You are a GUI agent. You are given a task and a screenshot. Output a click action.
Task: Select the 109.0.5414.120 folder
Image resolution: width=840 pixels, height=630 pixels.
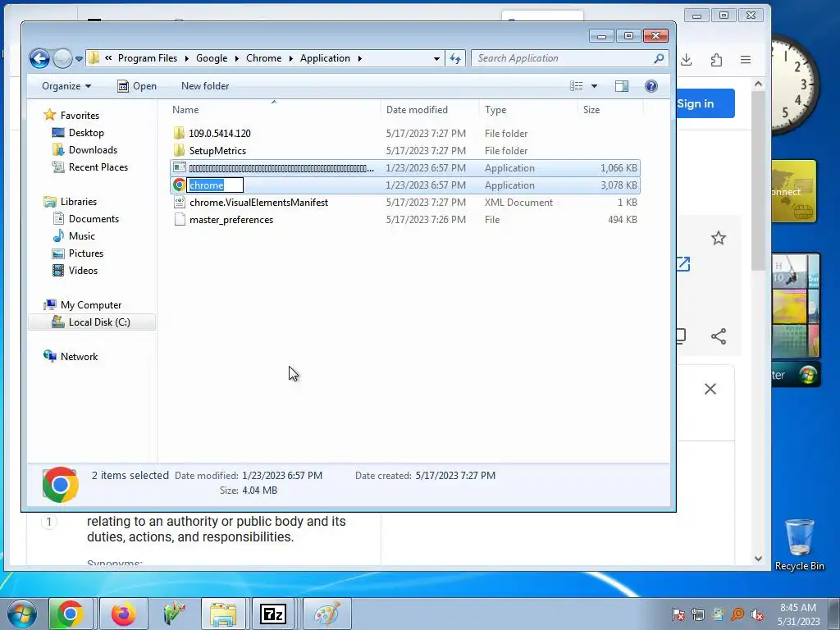[220, 134]
